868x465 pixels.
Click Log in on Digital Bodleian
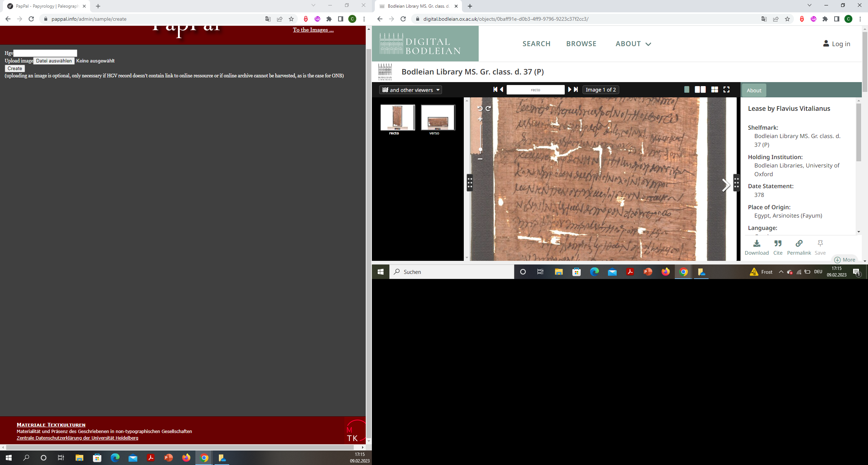[x=837, y=44]
